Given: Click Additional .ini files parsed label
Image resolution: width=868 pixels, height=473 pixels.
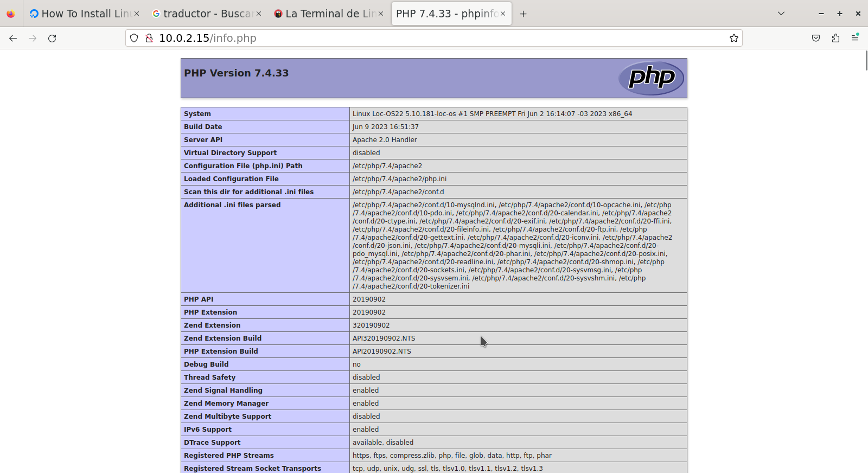Looking at the screenshot, I should click(232, 205).
